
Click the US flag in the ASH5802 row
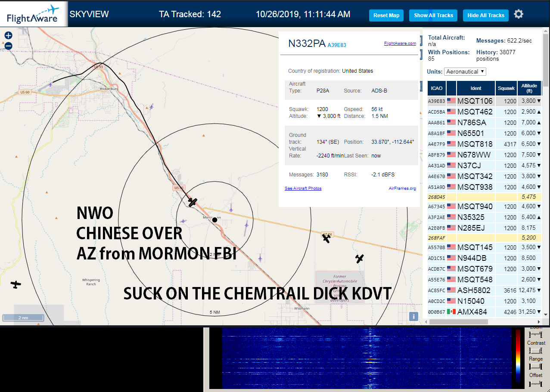(x=451, y=290)
